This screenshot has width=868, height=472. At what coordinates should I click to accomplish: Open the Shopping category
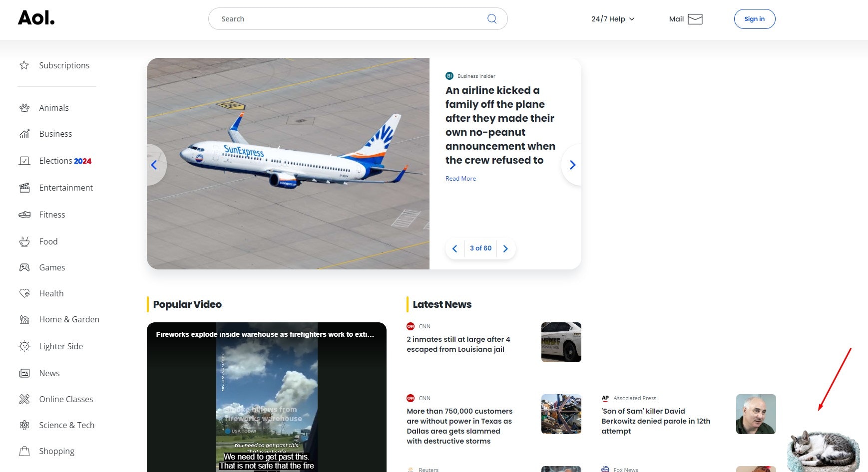(57, 451)
